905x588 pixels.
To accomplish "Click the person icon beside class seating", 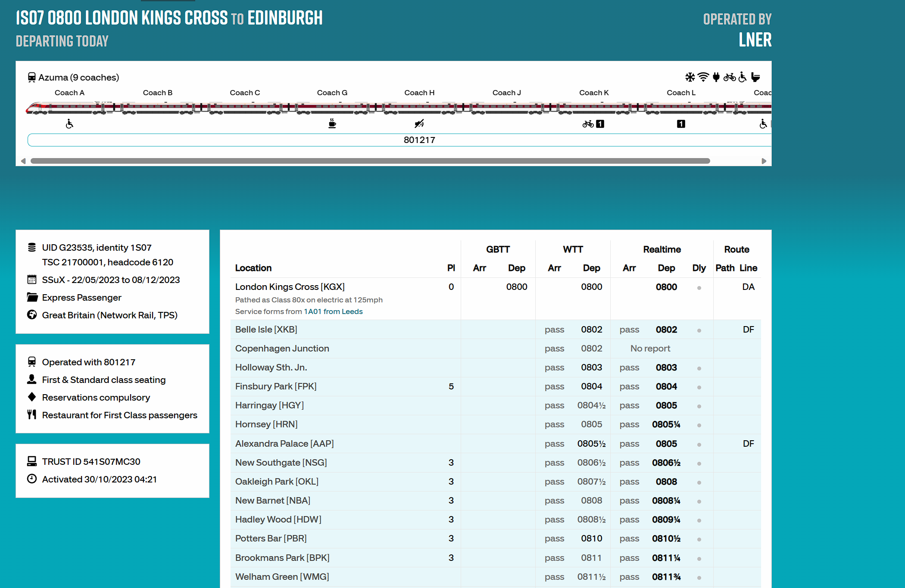I will [x=31, y=380].
